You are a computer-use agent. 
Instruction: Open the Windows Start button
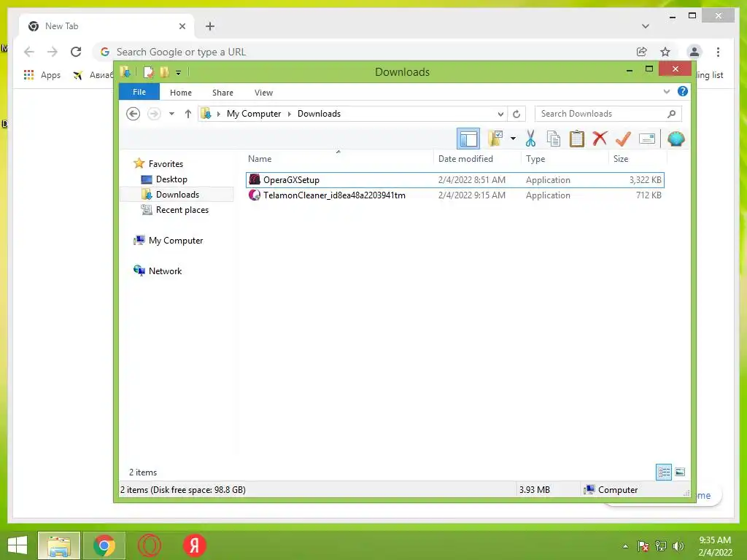18,545
